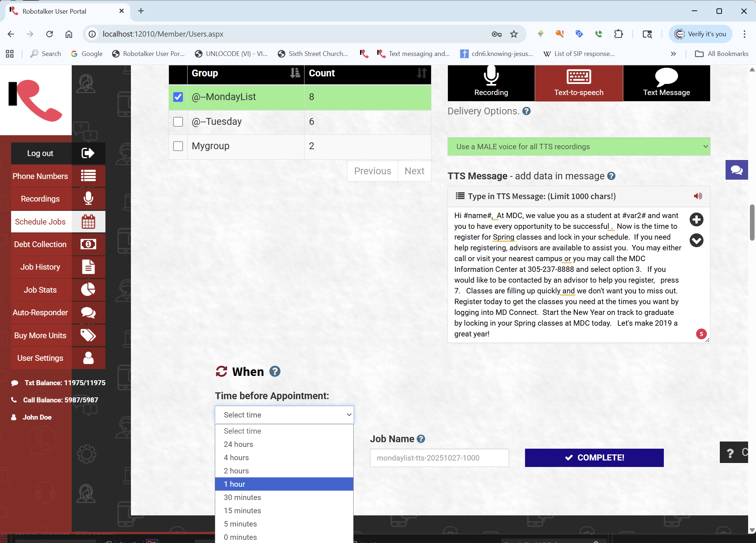Open the blue live chat bubble icon
The width and height of the screenshot is (756, 543).
(736, 170)
